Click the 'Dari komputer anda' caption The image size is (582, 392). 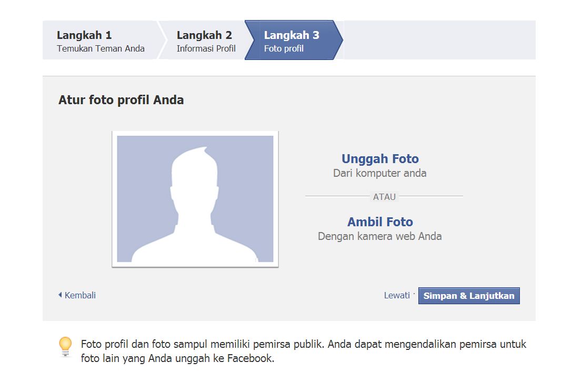[380, 173]
